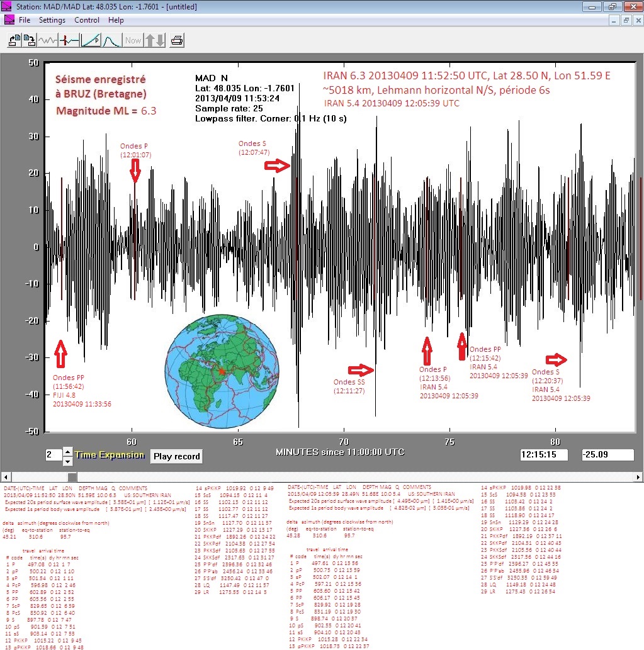This screenshot has width=644, height=650.
Task: Click the save data file toolbar icon
Action: click(30, 40)
